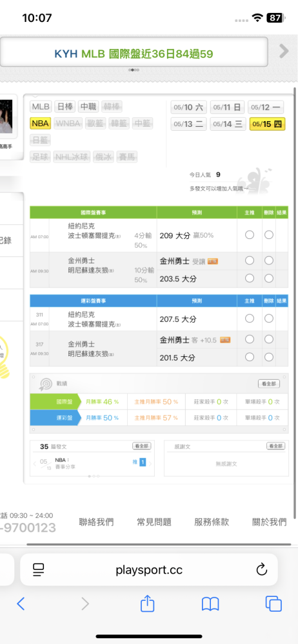Select 刪除 radio for 207.5 大分
The image size is (298, 644).
pyautogui.click(x=269, y=319)
